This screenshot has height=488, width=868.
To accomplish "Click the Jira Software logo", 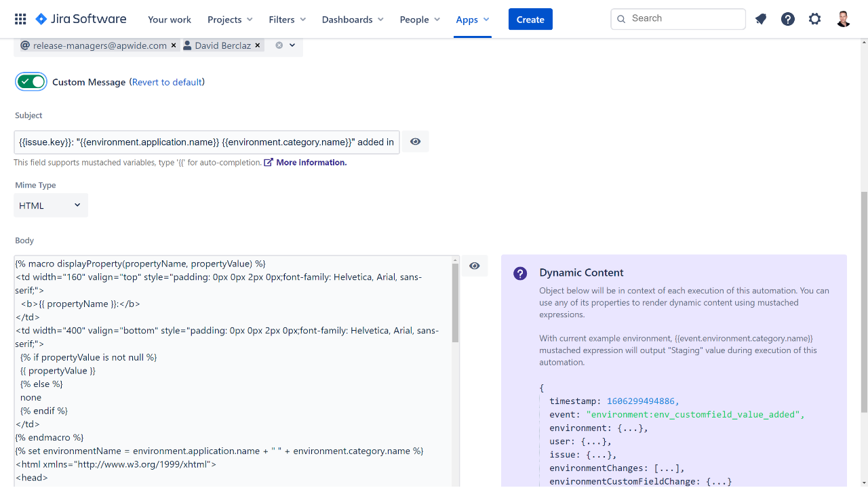I will 81,19.
